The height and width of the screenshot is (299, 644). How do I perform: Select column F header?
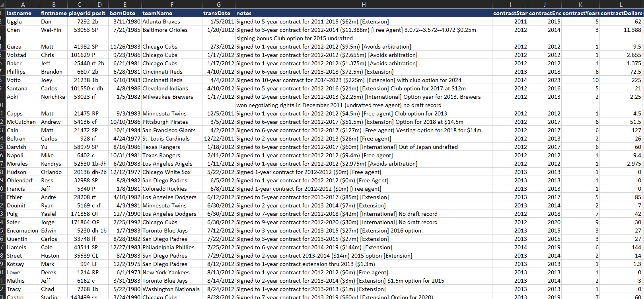pos(171,4)
